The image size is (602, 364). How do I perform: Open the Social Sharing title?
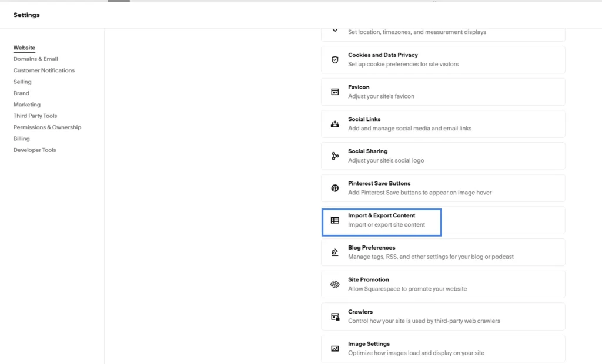coord(368,151)
